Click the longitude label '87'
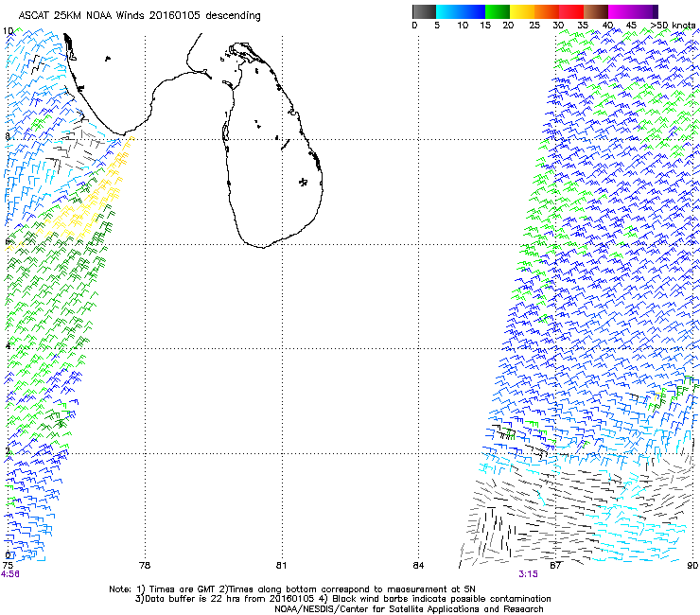This screenshot has width=700, height=615. click(555, 566)
